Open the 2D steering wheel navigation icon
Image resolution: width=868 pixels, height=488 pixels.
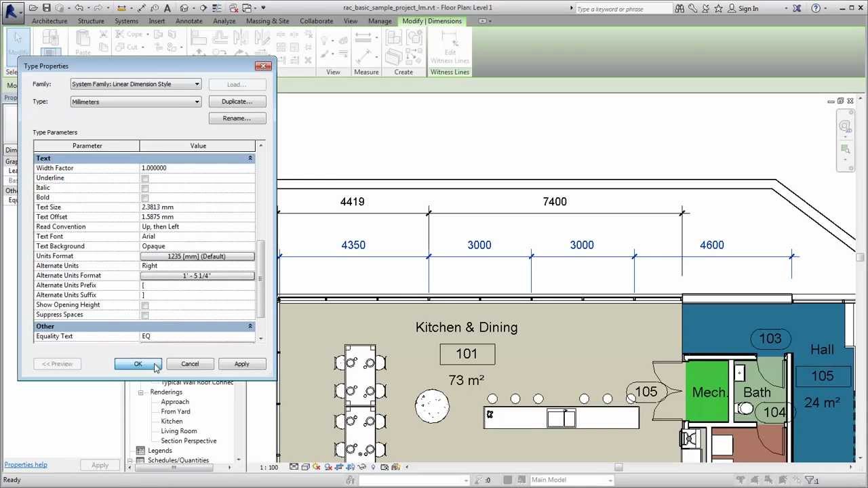(845, 126)
